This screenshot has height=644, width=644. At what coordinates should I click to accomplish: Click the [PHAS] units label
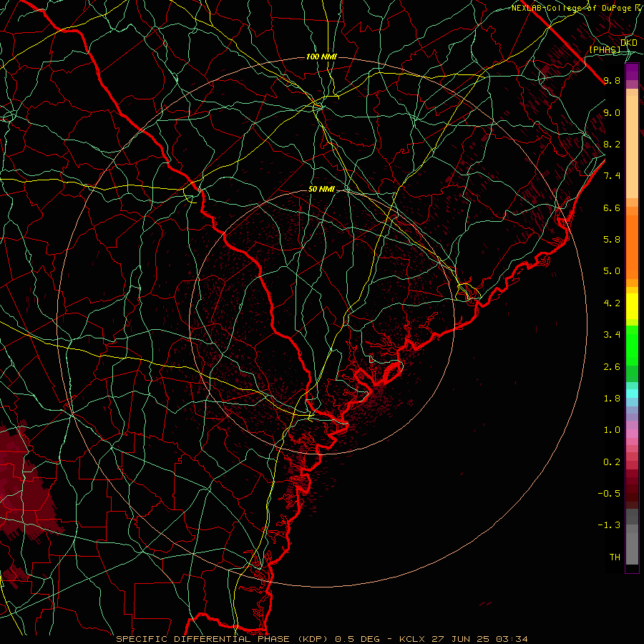tap(605, 49)
